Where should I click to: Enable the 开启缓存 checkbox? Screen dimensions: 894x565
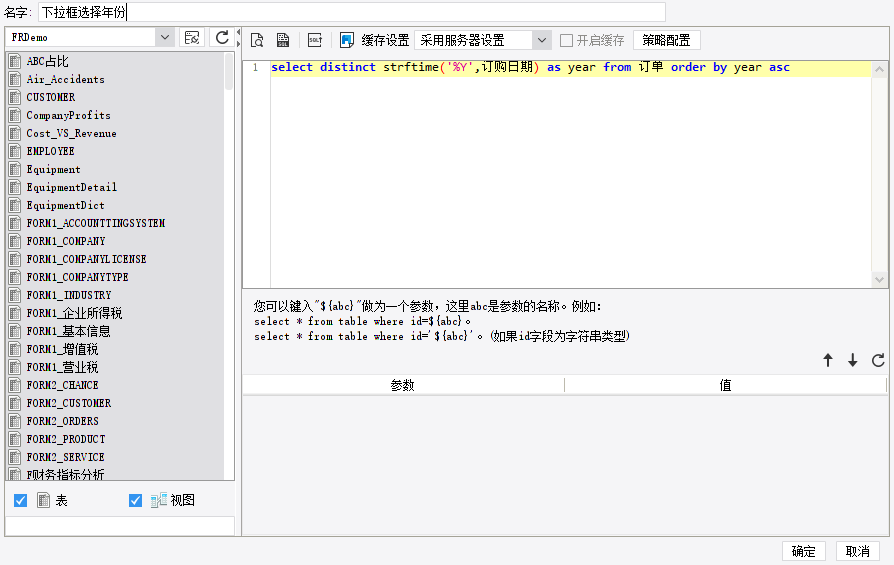coord(566,40)
